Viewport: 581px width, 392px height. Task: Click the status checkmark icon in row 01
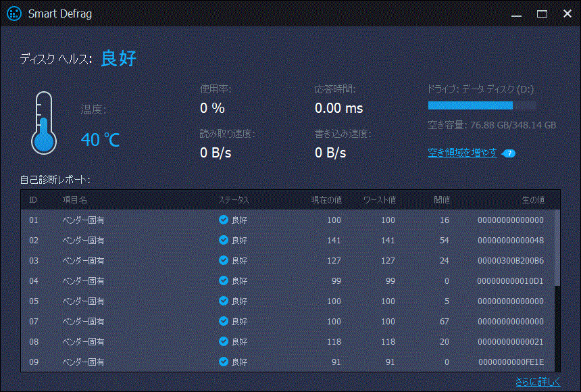224,220
